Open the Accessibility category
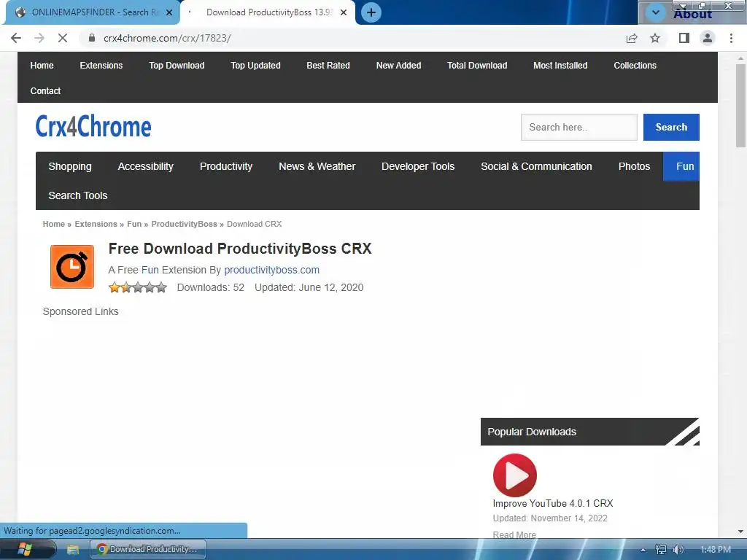This screenshot has width=747, height=560. (145, 166)
